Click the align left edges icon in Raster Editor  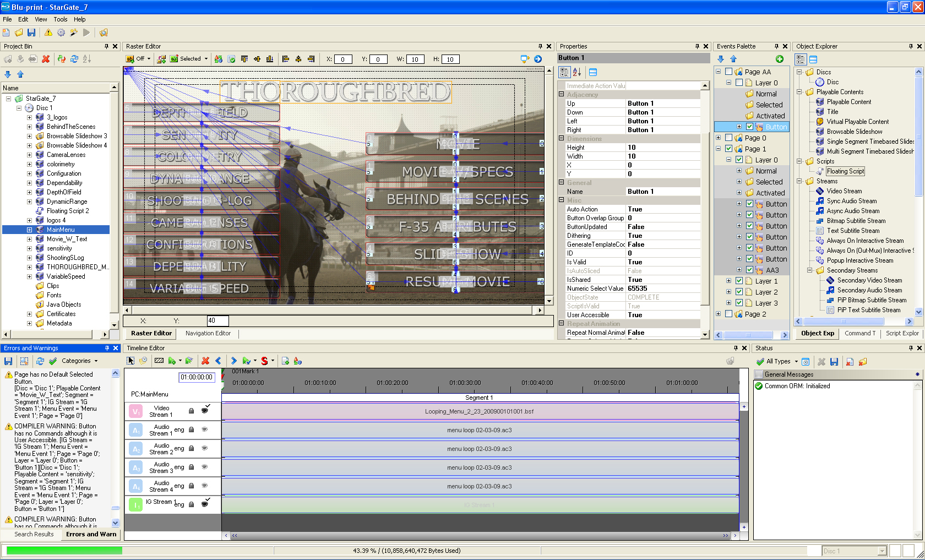click(285, 59)
